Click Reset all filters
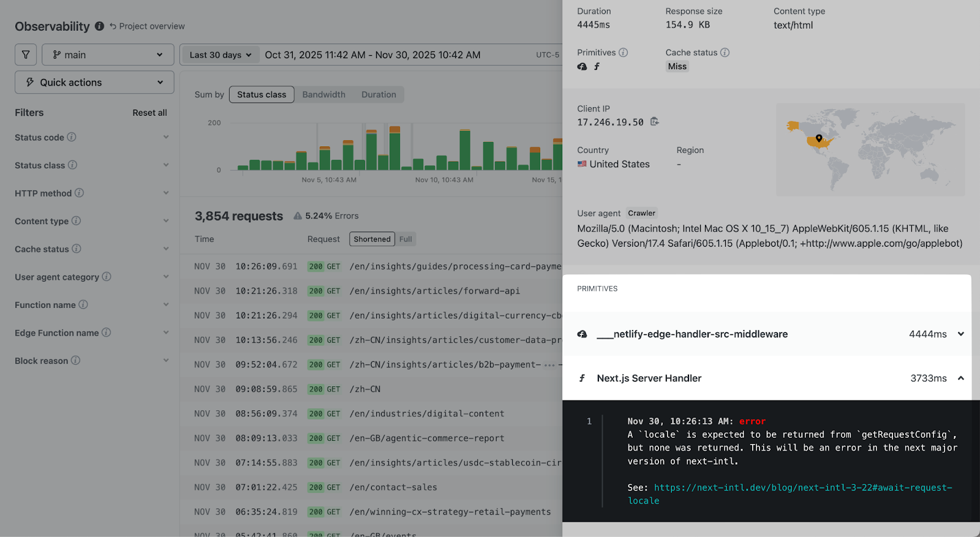Viewport: 980px width, 537px height. click(x=149, y=113)
